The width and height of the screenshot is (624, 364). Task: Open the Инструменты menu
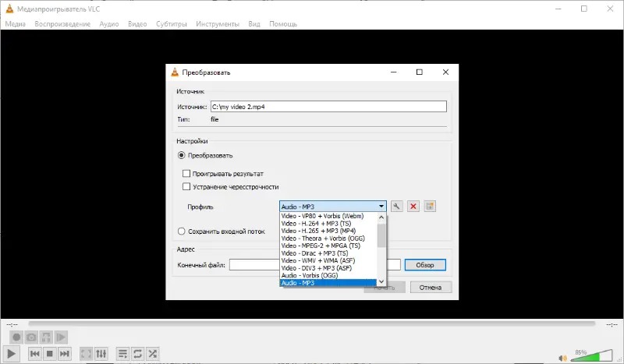click(x=218, y=24)
